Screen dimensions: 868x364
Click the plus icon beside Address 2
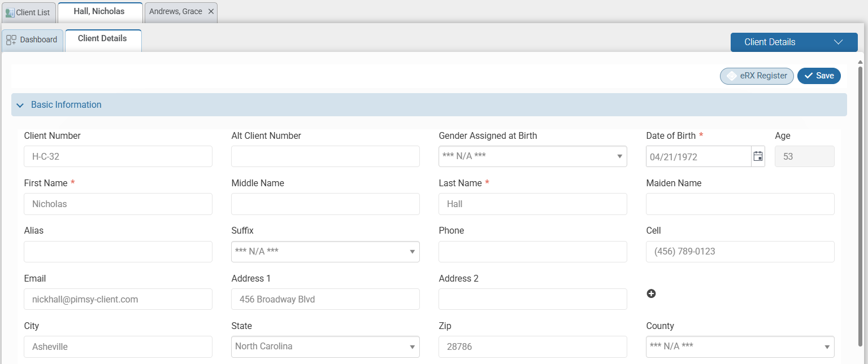point(651,293)
